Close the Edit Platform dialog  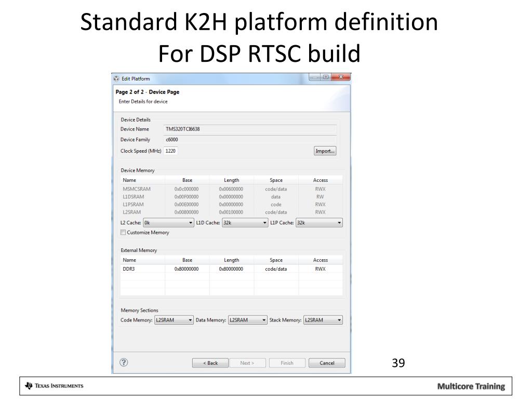point(341,77)
